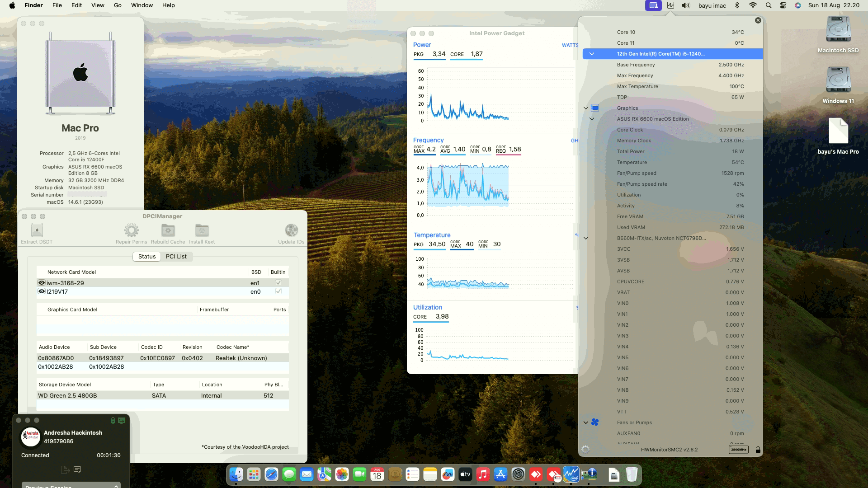
Task: Collapse the 12th Gen Intel Core section
Action: (x=591, y=54)
